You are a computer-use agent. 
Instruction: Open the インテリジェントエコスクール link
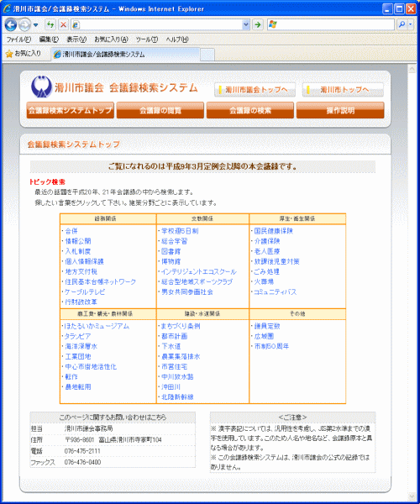[199, 271]
